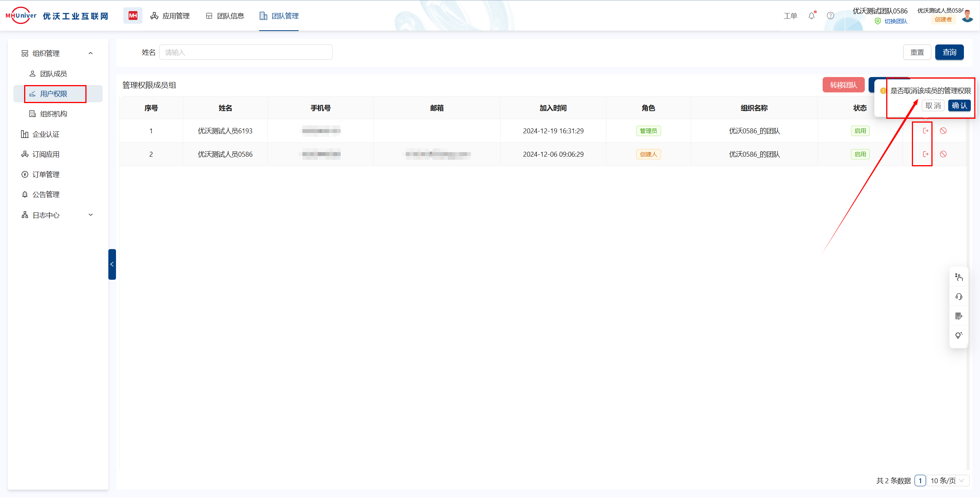Click the feedback edit note icon
Viewport: 980px width, 497px height.
[959, 316]
